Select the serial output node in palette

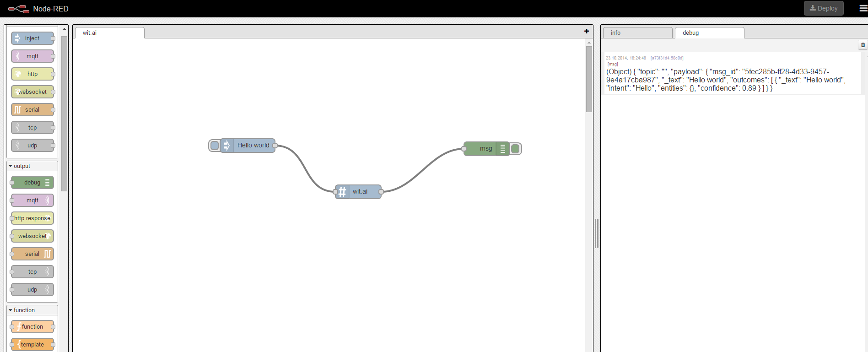(x=32, y=254)
